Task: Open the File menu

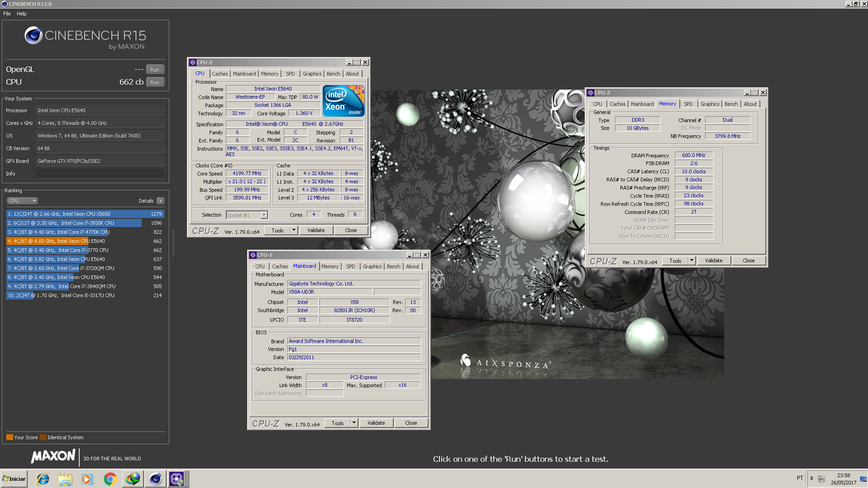Action: (x=7, y=14)
